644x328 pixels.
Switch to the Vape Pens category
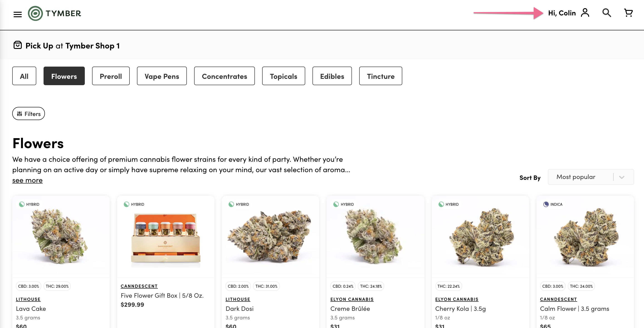[x=162, y=76]
